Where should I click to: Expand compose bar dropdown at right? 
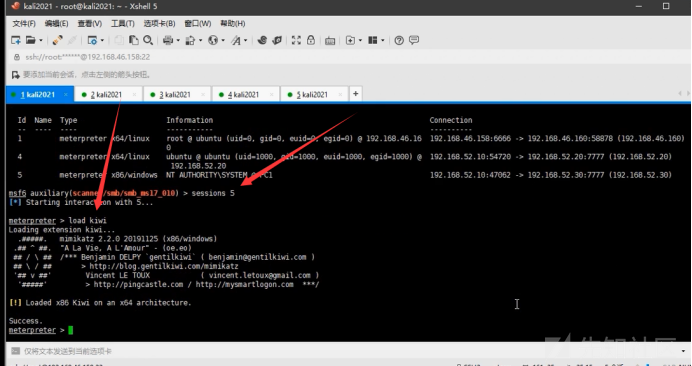pyautogui.click(x=684, y=351)
